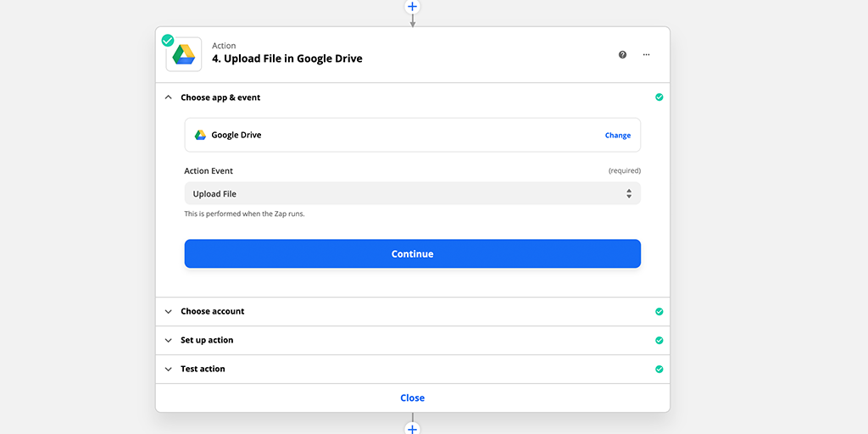Screen dimensions: 868x434
Task: Click the large Google Drive step logo
Action: pos(184,55)
